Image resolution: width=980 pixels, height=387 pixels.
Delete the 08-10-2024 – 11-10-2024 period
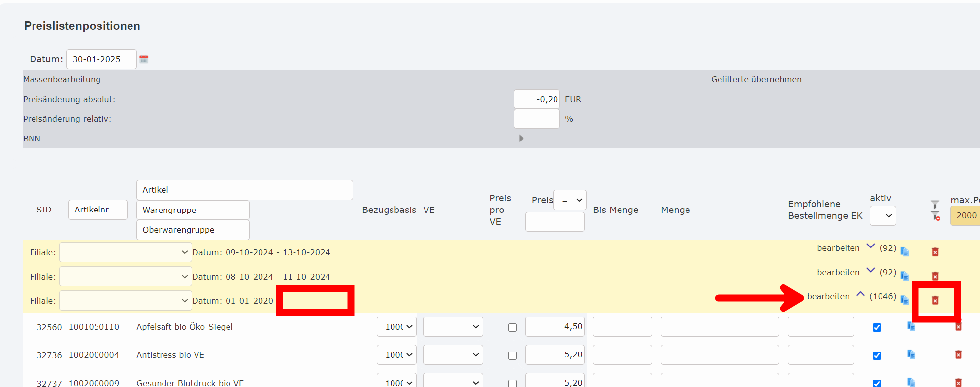(935, 276)
